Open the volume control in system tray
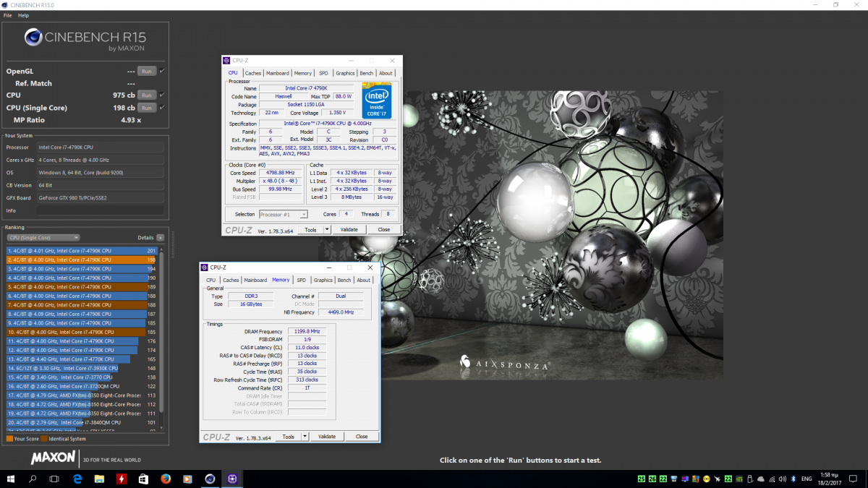This screenshot has width=868, height=488. coord(781,479)
